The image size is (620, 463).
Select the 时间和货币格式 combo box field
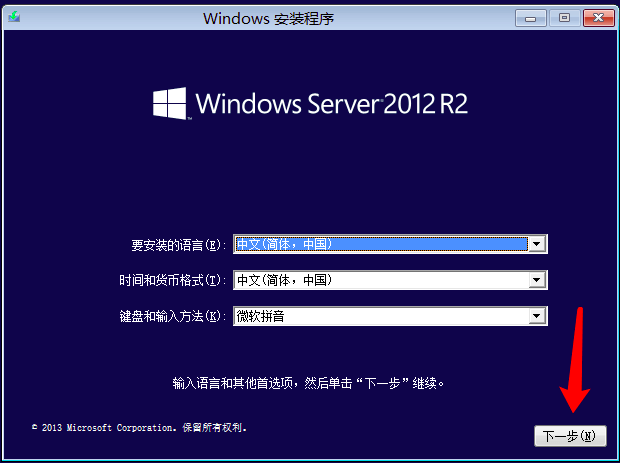[390, 280]
